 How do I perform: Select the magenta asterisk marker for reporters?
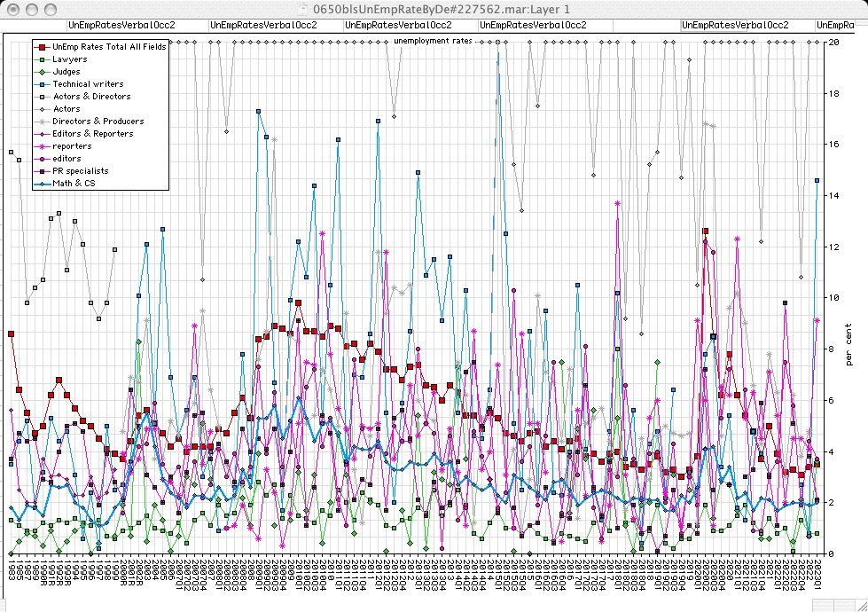(42, 146)
